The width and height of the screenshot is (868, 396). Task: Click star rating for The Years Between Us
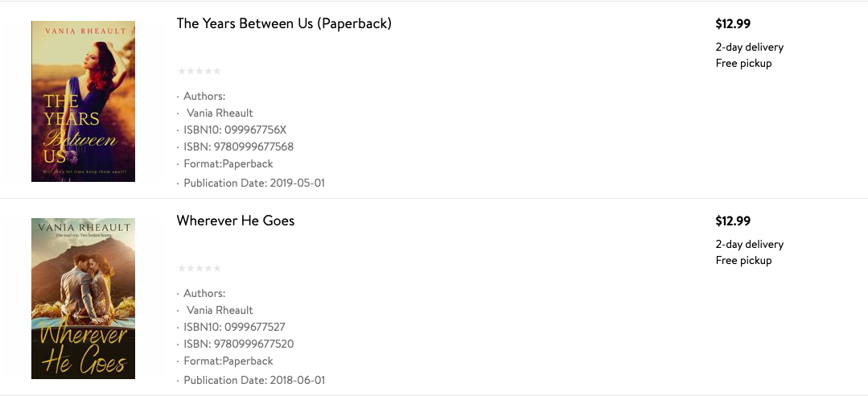tap(199, 71)
